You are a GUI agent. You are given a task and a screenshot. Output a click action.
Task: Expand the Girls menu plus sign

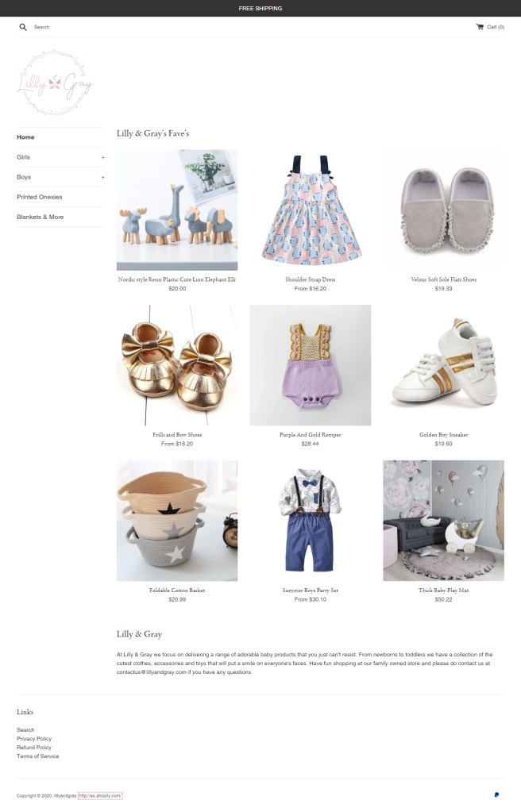(102, 157)
